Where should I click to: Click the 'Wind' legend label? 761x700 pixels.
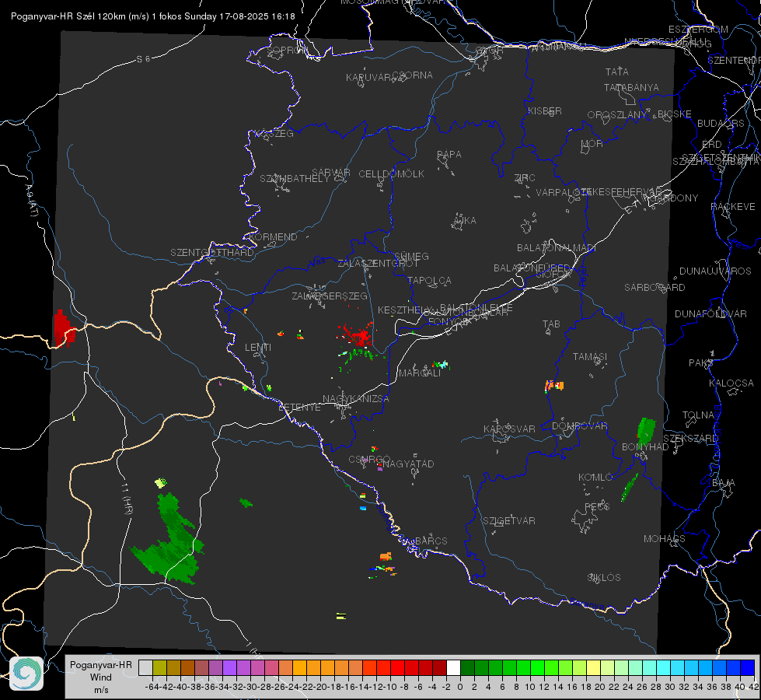(x=101, y=677)
